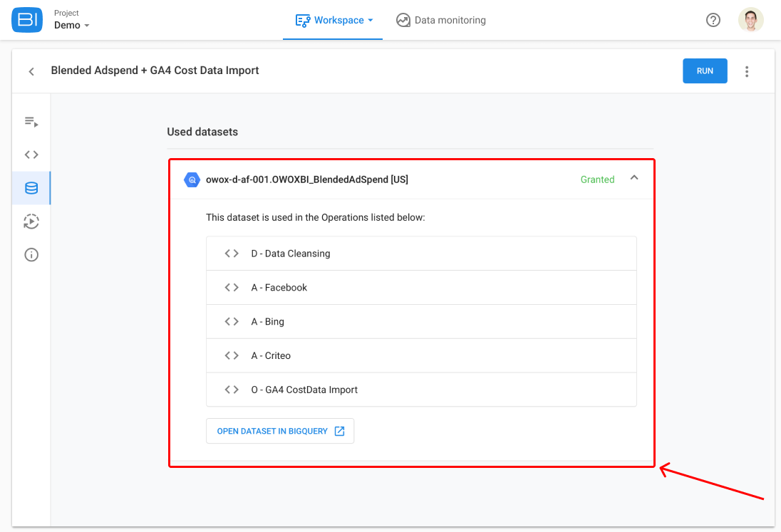Click code icon beside A - Bing

coord(232,321)
